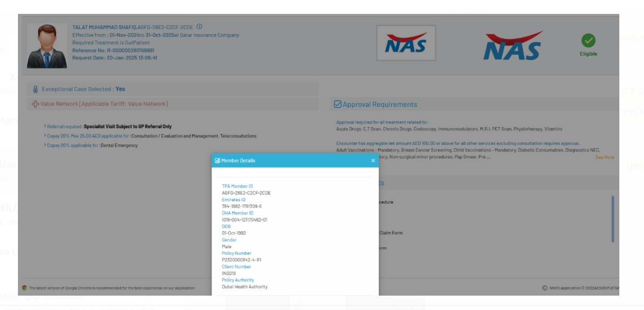
Task: Click the Google Chrome icon in footer
Action: (x=25, y=288)
